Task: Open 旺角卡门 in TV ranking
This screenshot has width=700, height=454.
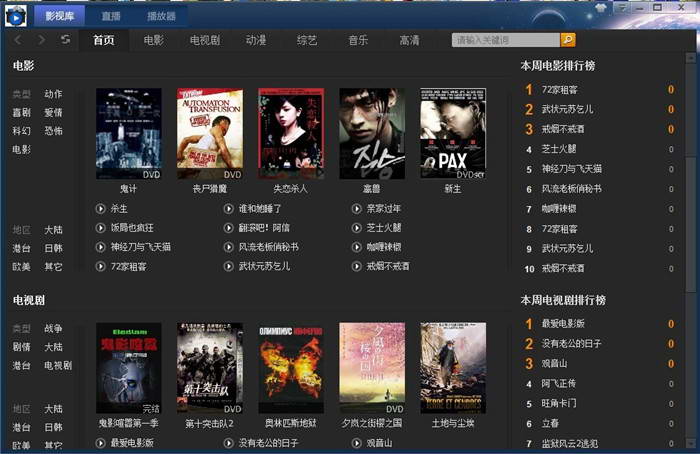Action: pyautogui.click(x=559, y=404)
